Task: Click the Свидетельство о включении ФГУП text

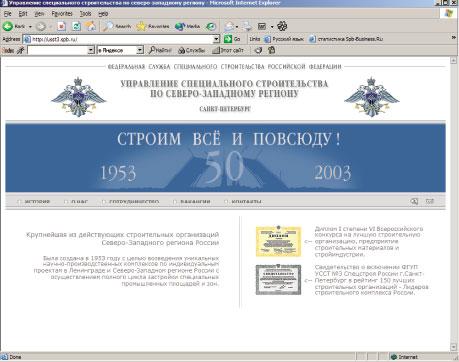Action: pos(372,280)
